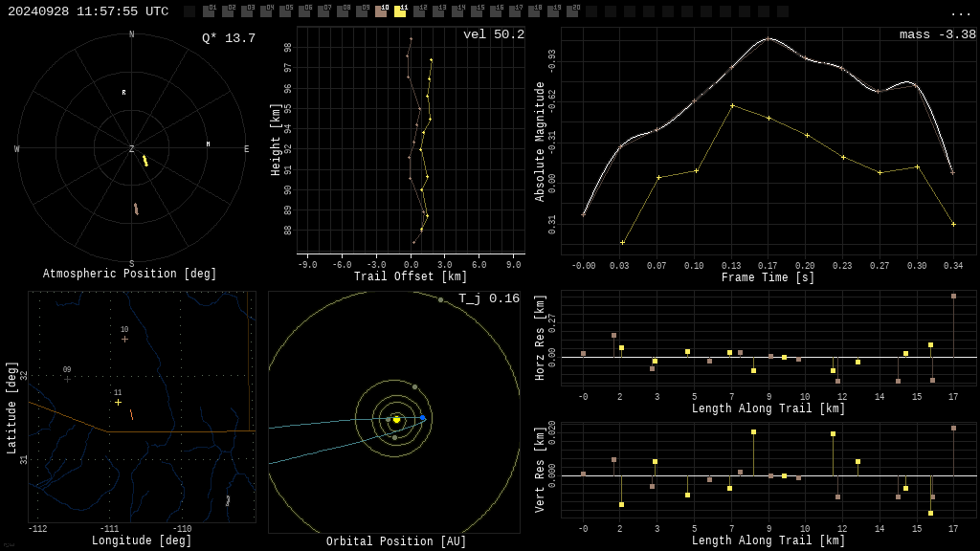Select station square 01 in the top bar
The width and height of the screenshot is (980, 551).
click(209, 11)
